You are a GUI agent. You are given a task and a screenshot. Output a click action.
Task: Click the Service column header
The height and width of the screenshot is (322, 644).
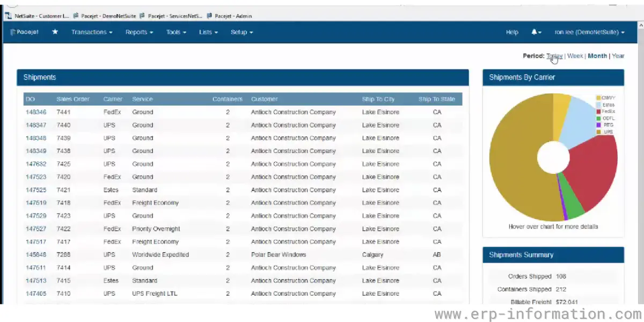click(x=142, y=99)
